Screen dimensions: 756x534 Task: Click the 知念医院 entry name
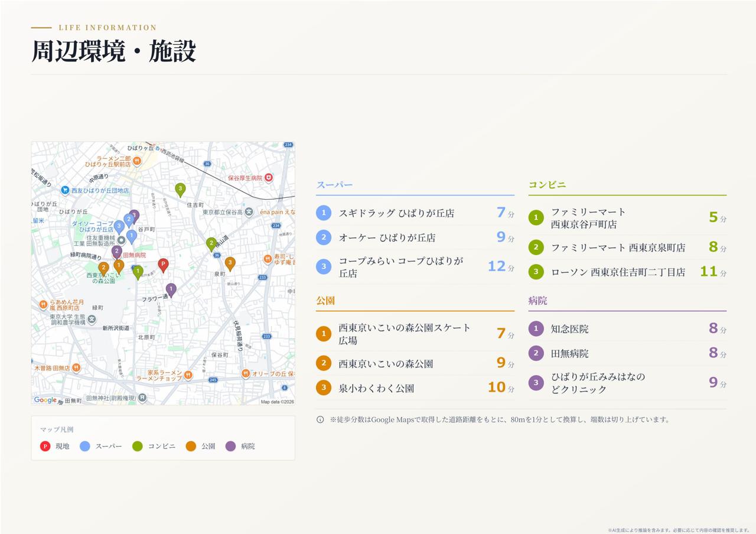[x=570, y=329]
